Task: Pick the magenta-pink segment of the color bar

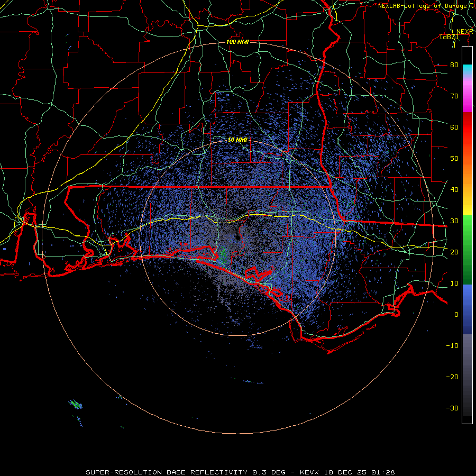Action: 467,94
